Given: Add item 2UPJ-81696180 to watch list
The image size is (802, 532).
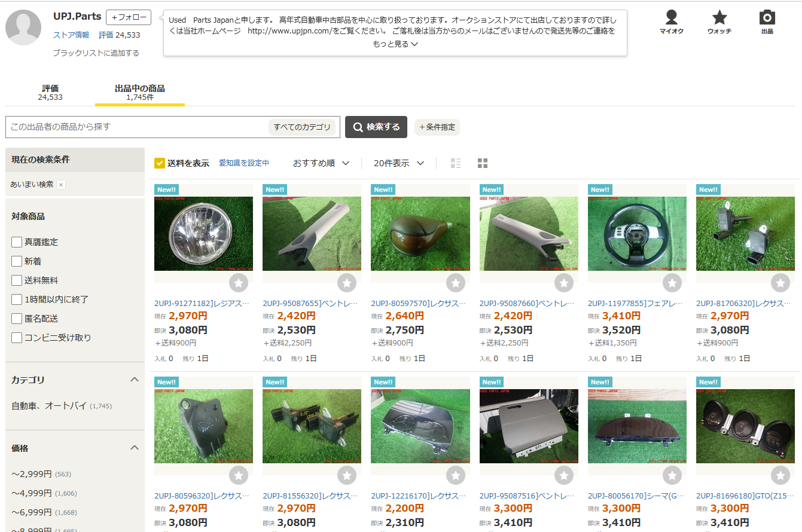Looking at the screenshot, I should [x=780, y=475].
